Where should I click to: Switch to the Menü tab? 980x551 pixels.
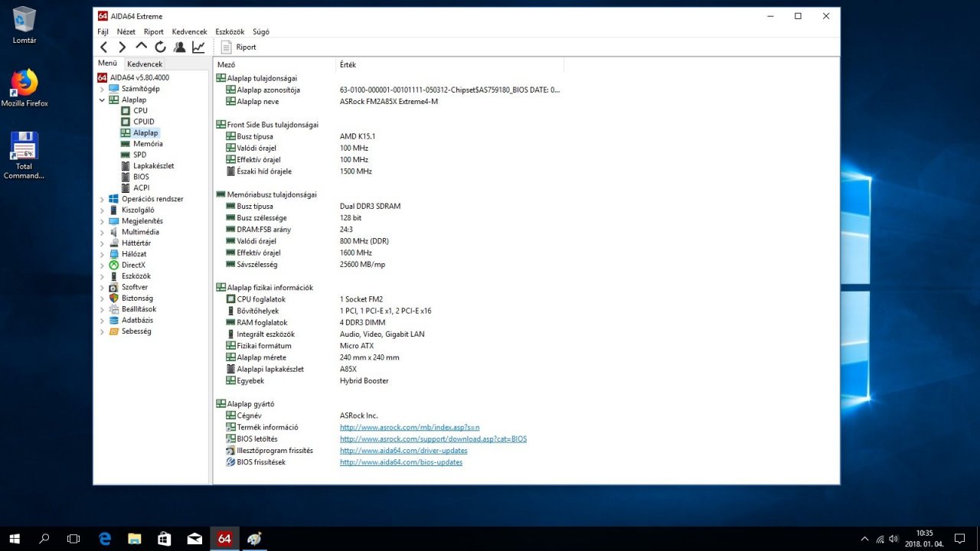pyautogui.click(x=107, y=64)
